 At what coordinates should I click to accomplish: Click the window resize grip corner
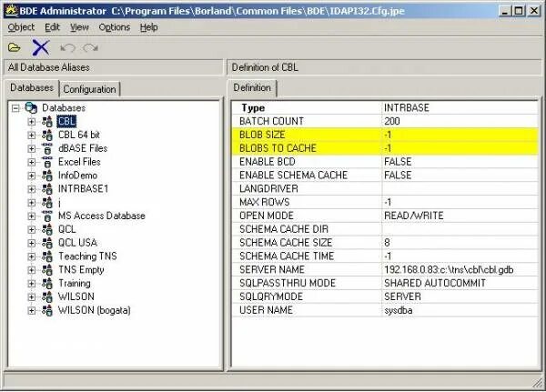pyautogui.click(x=538, y=384)
